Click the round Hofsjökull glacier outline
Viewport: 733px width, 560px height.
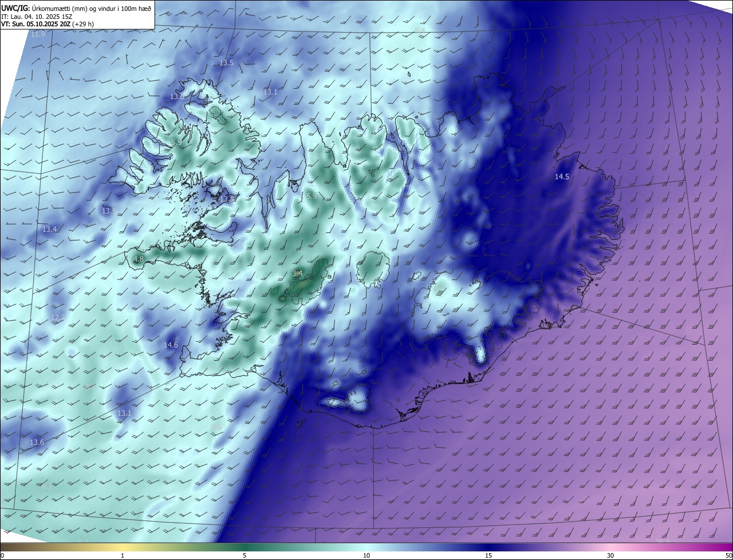pos(373,269)
